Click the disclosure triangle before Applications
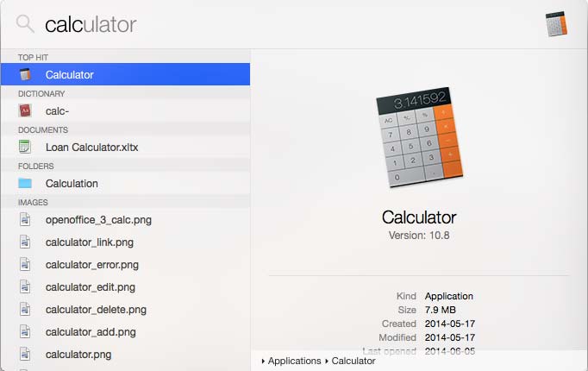This screenshot has width=588, height=371. [263, 361]
